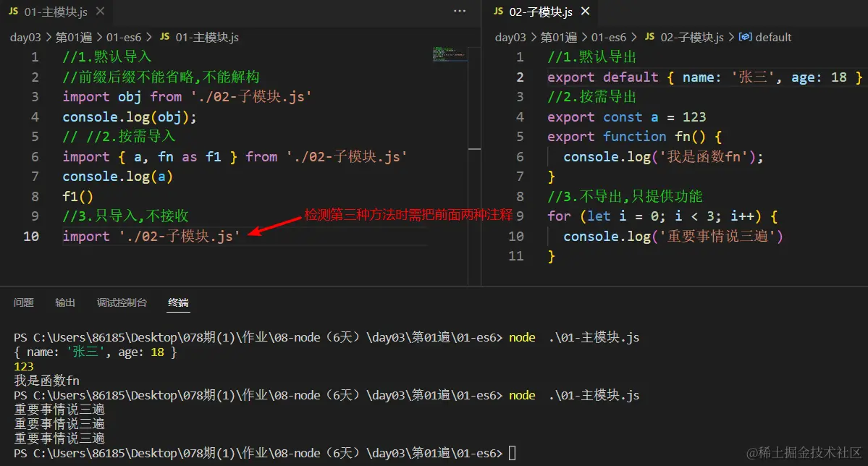Click 'console.log(a)' in left editor
The image size is (868, 466).
point(118,177)
